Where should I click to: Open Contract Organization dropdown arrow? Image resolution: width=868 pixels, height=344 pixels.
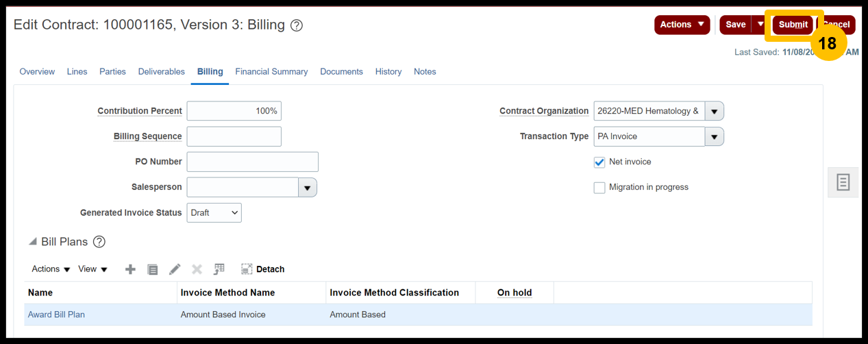pos(714,111)
